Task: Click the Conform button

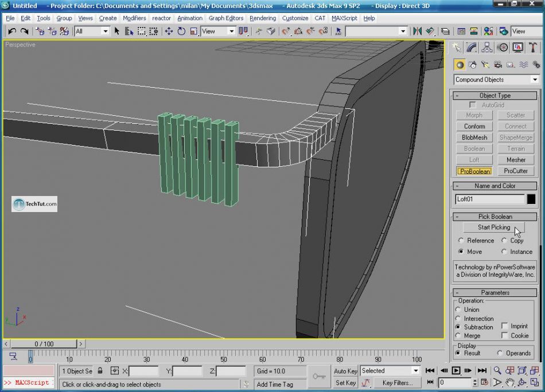Action: (x=474, y=127)
